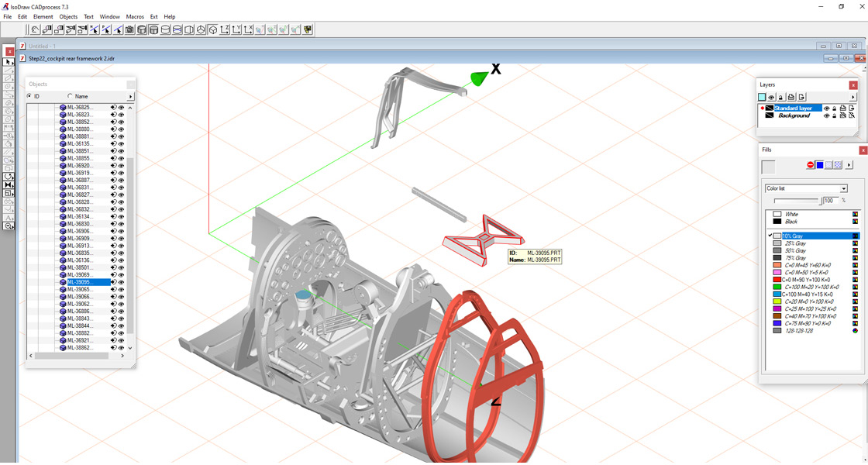
Task: Select the Text tool in the left toolbox
Action: click(x=9, y=218)
